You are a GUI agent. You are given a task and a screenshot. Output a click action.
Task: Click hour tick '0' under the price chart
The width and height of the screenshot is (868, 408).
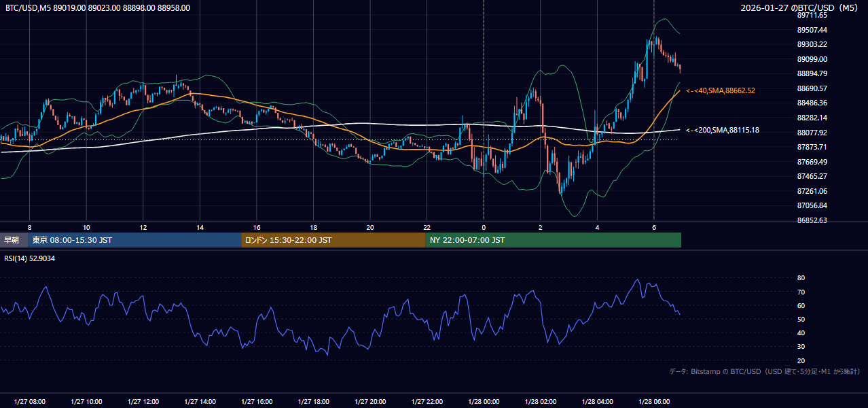point(484,227)
